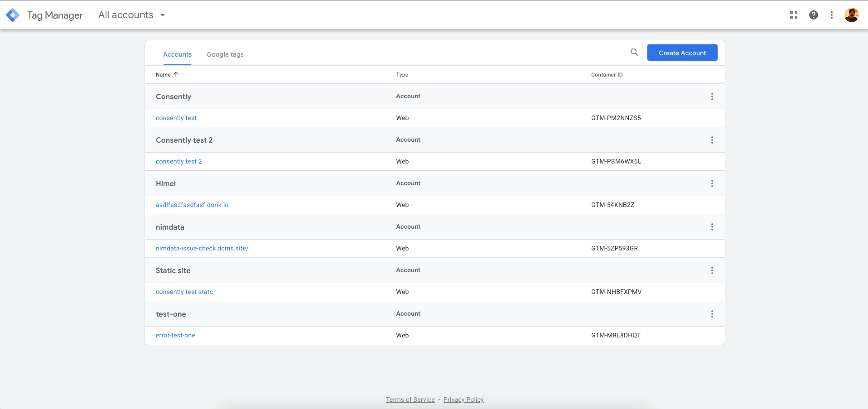Click container ID GTM-PBM6WX6L
The image size is (868, 409).
tap(616, 161)
